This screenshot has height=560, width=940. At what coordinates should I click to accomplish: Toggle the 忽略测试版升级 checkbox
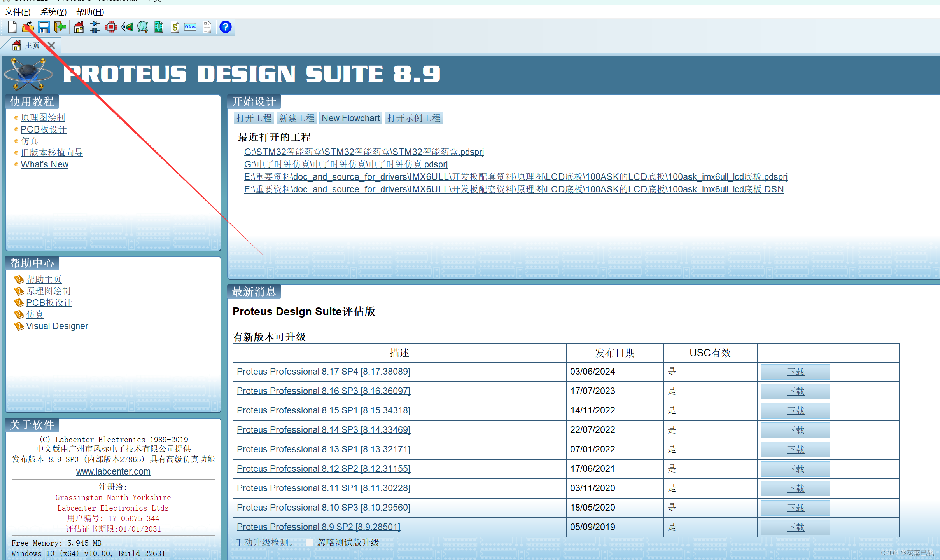click(x=310, y=542)
